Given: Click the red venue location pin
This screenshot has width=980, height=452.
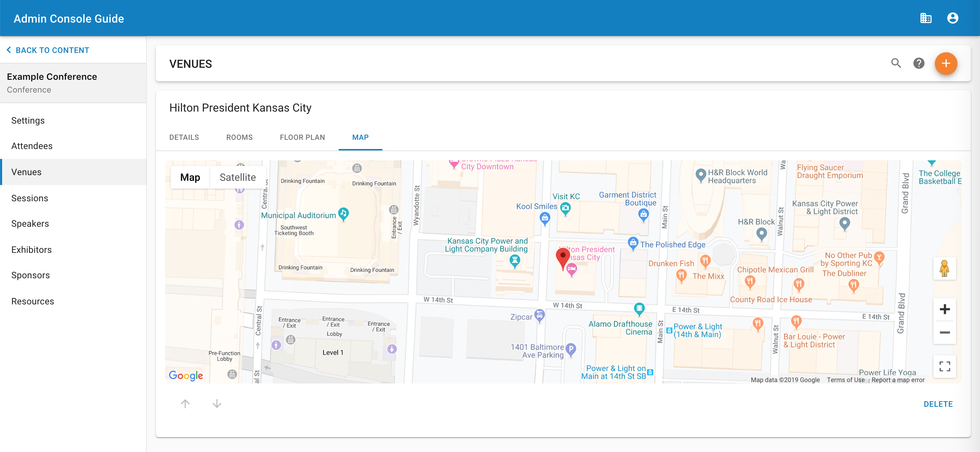Looking at the screenshot, I should pos(563,258).
